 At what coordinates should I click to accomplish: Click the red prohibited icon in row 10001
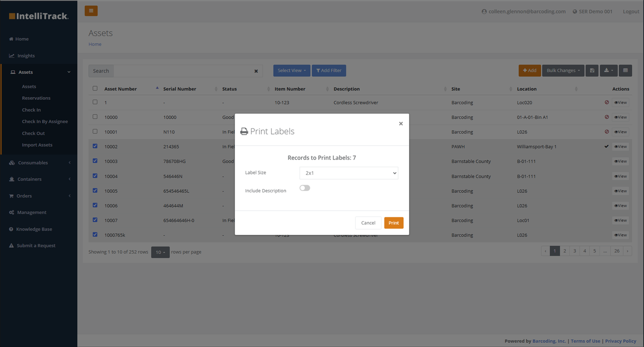[607, 132]
